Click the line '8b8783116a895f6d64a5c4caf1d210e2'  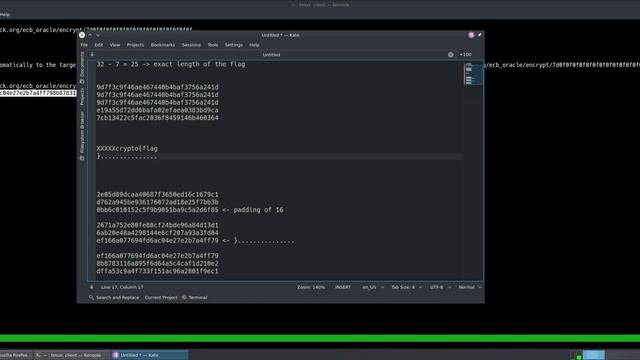[158, 264]
